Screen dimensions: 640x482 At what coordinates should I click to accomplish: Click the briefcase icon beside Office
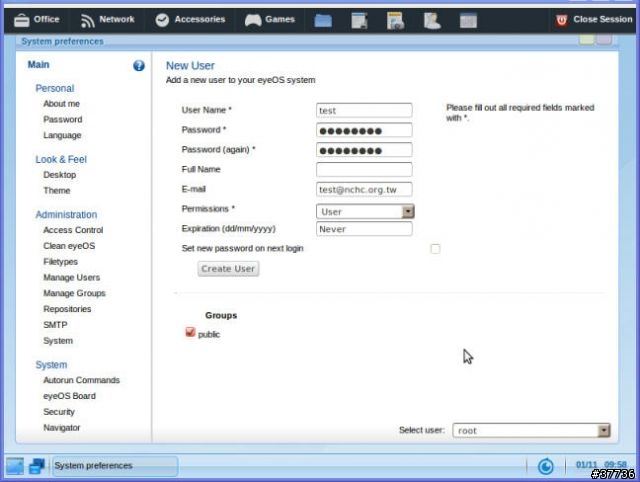(22, 20)
